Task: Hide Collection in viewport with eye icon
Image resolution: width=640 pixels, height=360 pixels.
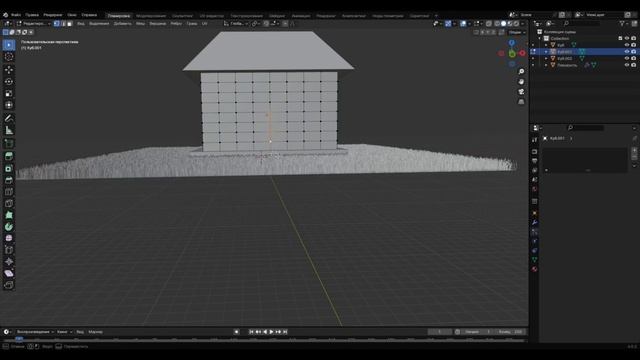Action: [627, 38]
